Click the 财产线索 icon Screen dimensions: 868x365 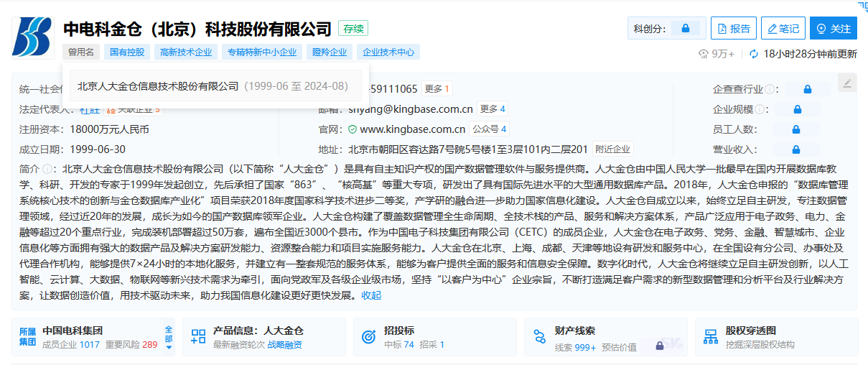[x=539, y=336]
